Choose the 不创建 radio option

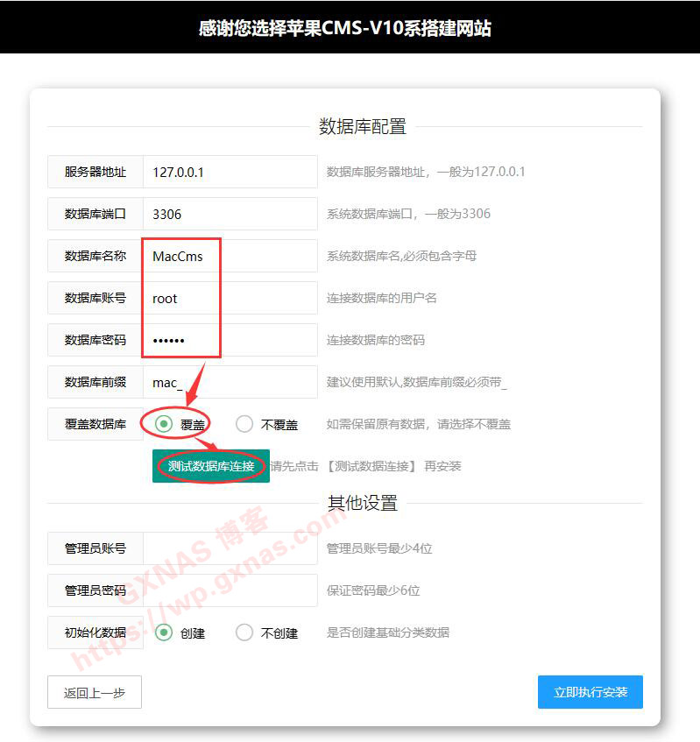(x=244, y=632)
